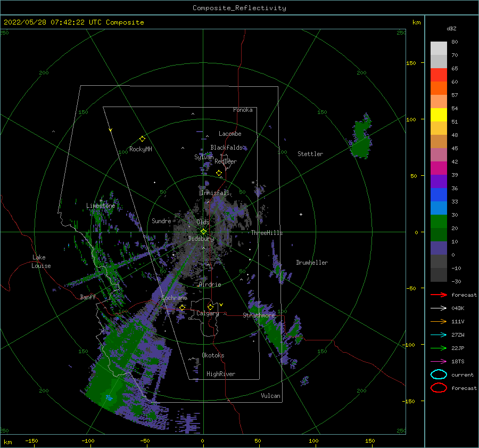Click the ThreeHills city label

pyautogui.click(x=267, y=233)
